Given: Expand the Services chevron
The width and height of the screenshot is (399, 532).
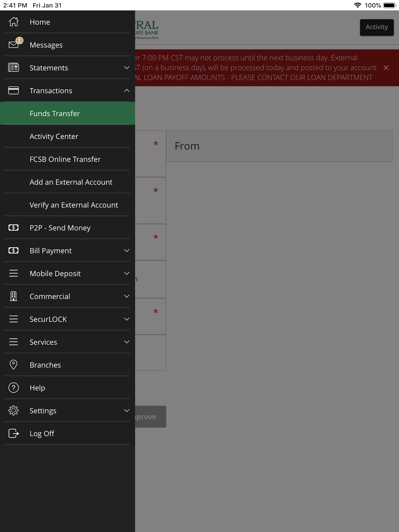Looking at the screenshot, I should [127, 342].
